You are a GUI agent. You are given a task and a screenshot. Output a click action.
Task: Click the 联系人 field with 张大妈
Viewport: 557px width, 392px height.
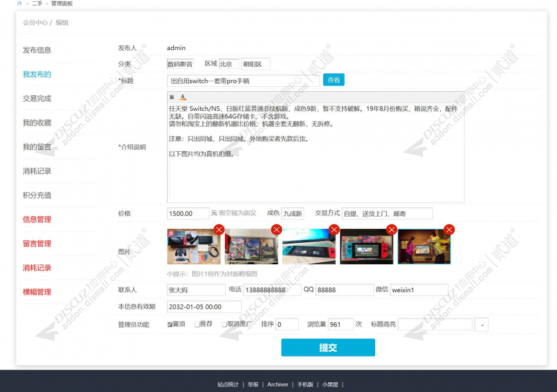click(x=196, y=290)
